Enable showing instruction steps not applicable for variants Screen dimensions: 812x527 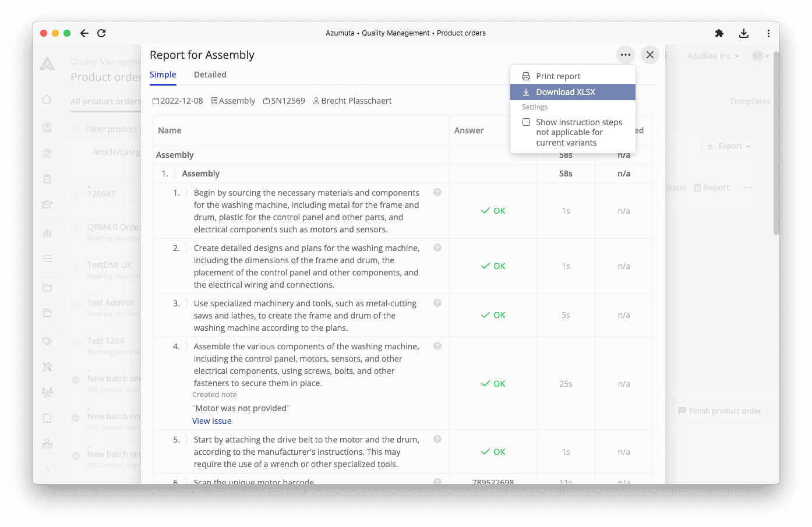click(x=526, y=122)
